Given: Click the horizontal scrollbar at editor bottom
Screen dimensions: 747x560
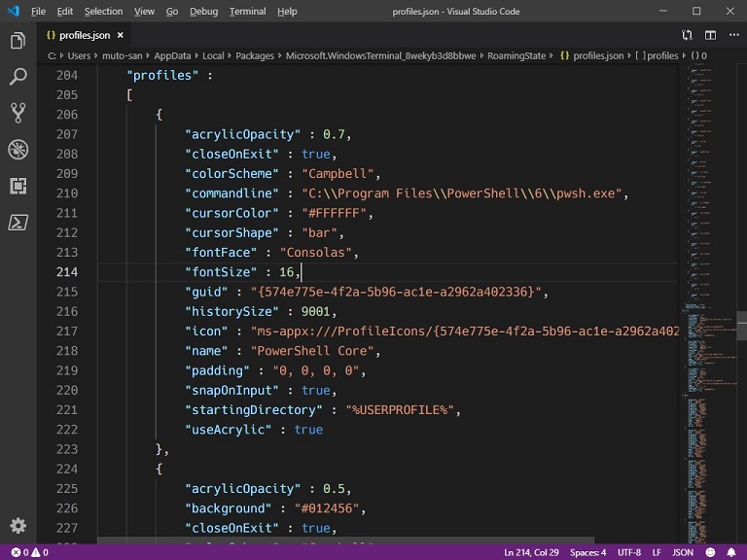Looking at the screenshot, I should coord(345,541).
